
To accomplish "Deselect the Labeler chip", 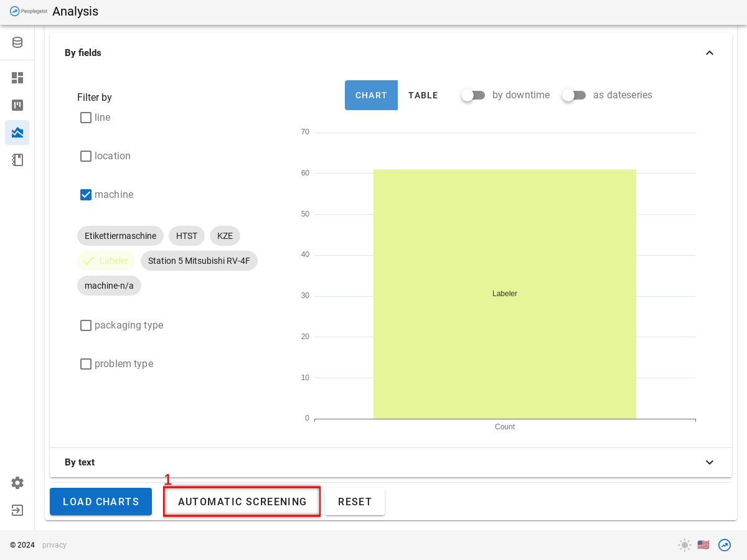I will (106, 261).
